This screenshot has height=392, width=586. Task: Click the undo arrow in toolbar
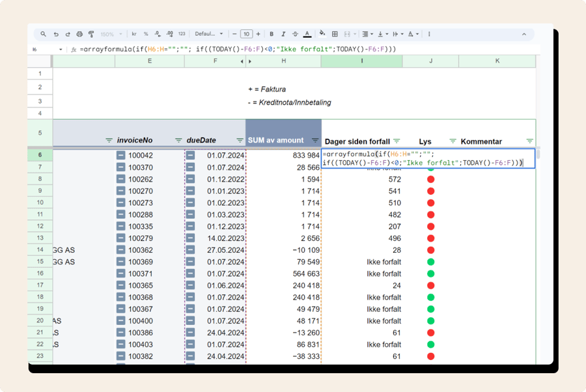pos(56,34)
